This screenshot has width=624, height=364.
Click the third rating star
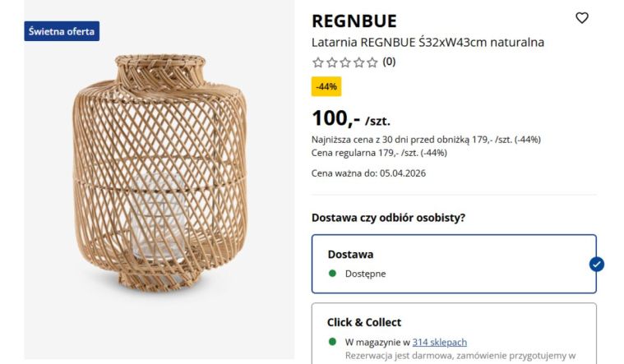(345, 62)
